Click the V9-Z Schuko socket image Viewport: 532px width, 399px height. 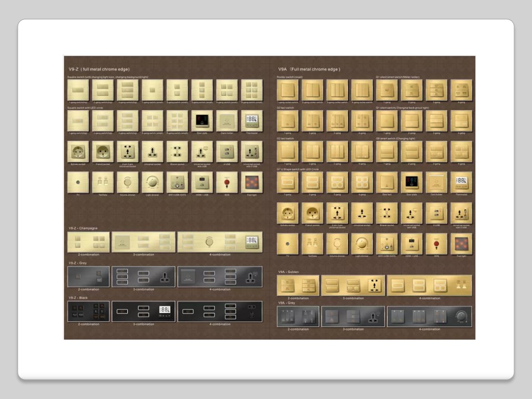(78, 151)
